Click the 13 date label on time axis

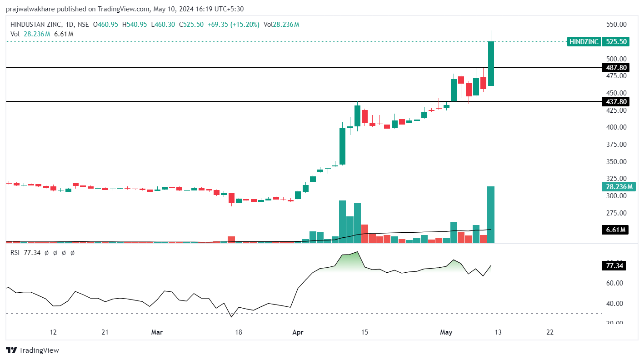(498, 332)
